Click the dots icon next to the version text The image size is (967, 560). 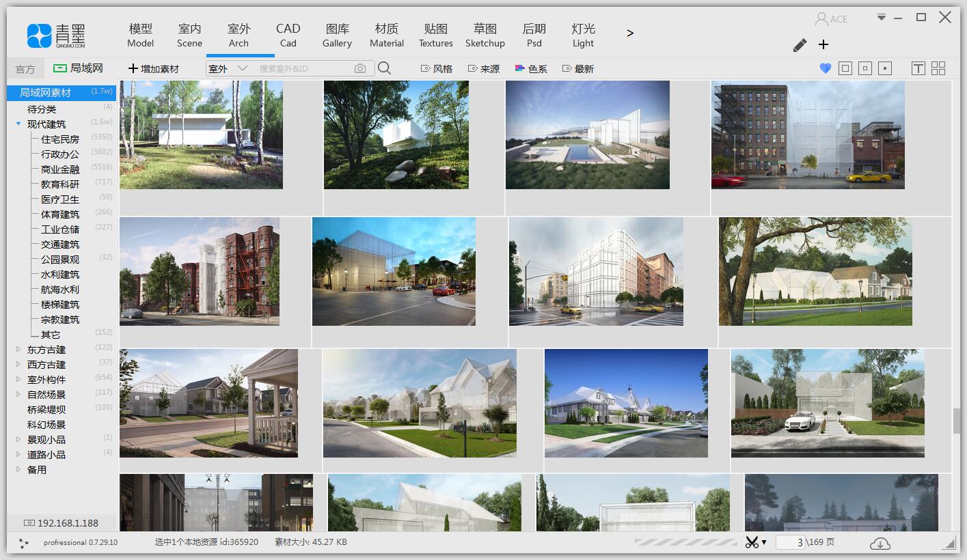coord(25,543)
